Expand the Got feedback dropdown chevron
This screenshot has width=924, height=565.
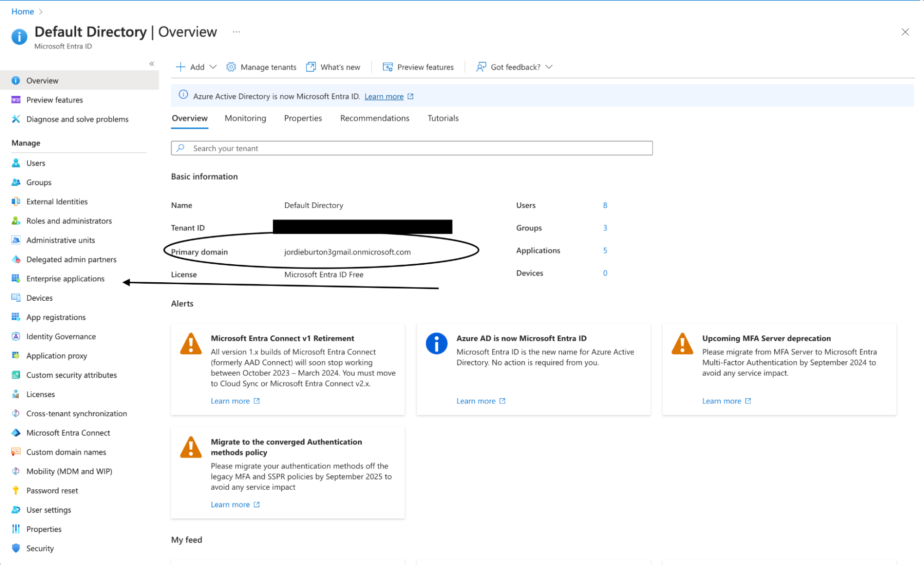(549, 67)
